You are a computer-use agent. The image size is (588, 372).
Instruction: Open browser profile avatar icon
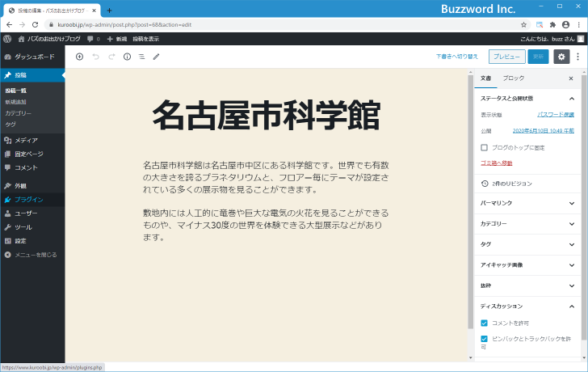[566, 25]
